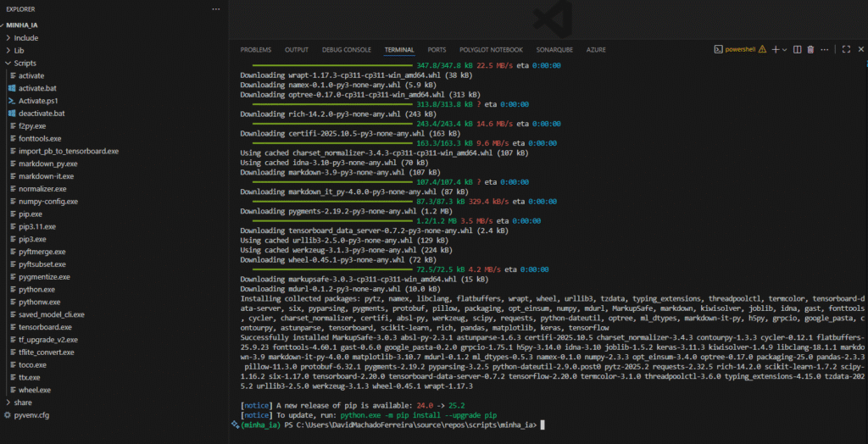Collapse the Scripts folder

coord(24,64)
